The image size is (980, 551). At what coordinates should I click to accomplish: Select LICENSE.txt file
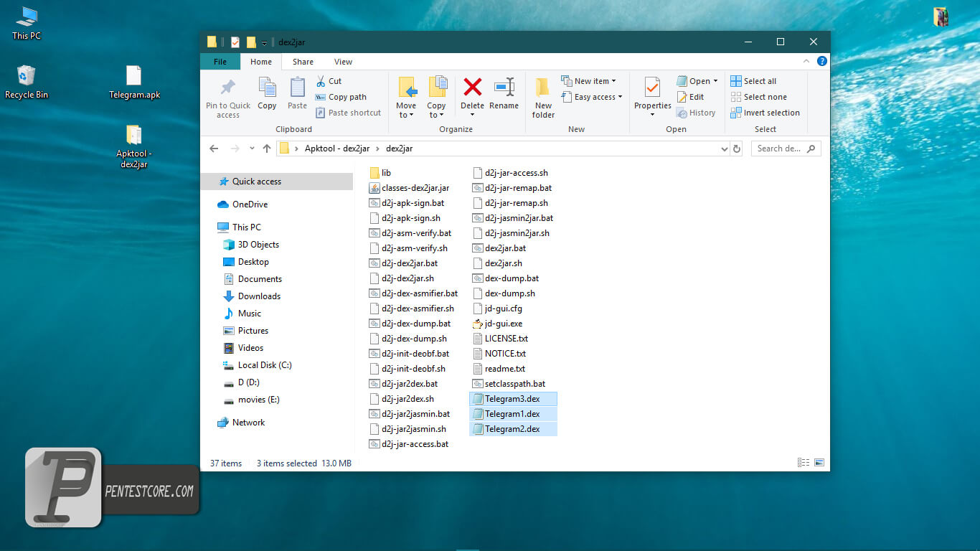click(x=501, y=339)
